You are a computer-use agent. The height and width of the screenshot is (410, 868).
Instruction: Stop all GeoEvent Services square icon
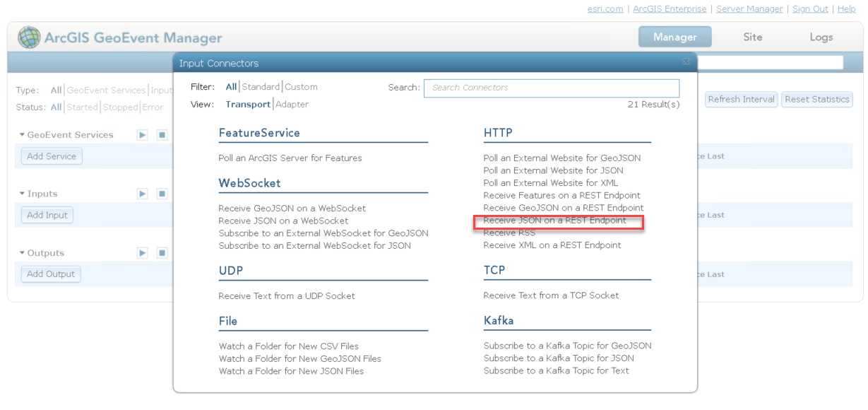point(162,134)
